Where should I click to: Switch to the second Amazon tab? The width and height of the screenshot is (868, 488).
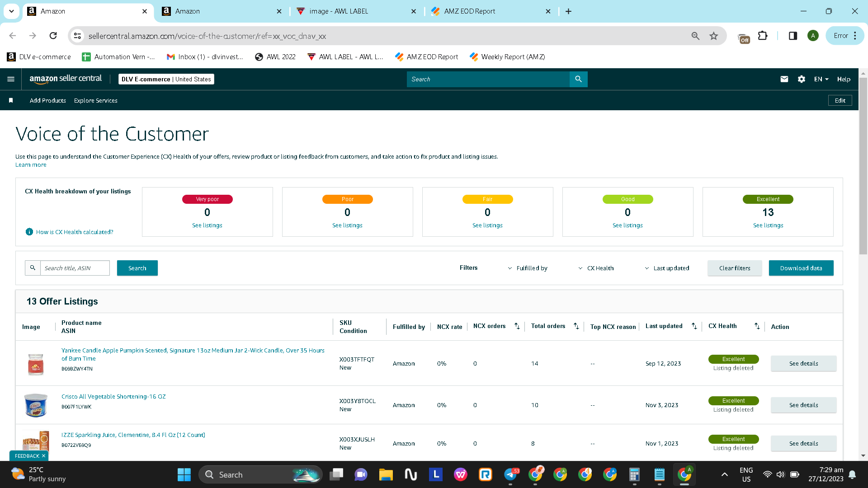[222, 11]
